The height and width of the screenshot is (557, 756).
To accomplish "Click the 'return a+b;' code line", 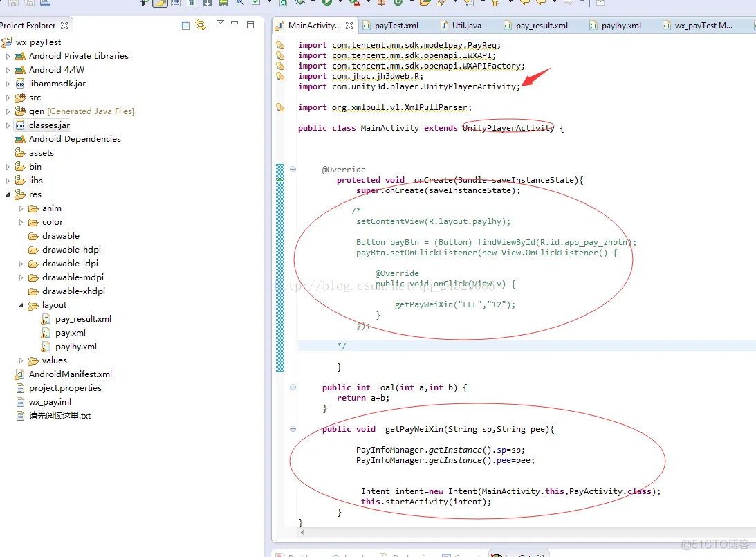I will [363, 398].
